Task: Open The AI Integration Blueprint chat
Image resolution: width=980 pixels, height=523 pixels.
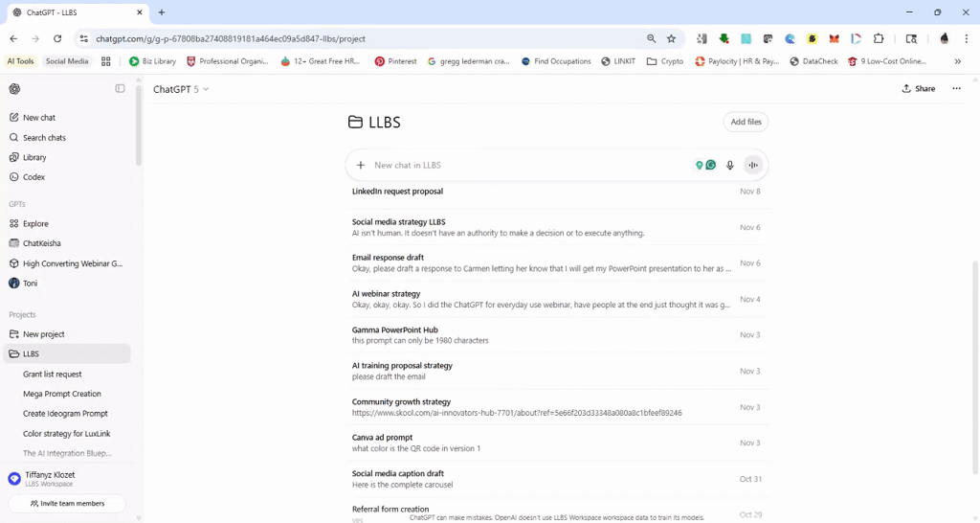Action: [66, 453]
